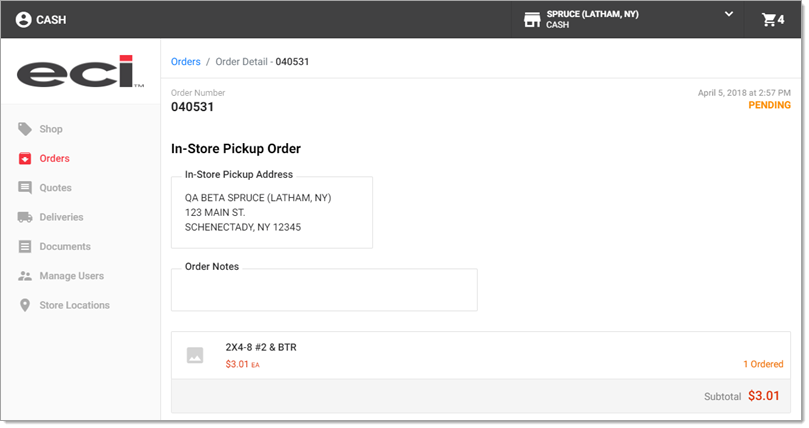This screenshot has height=428, width=809.
Task: Select Orders in the sidebar
Action: [x=55, y=158]
